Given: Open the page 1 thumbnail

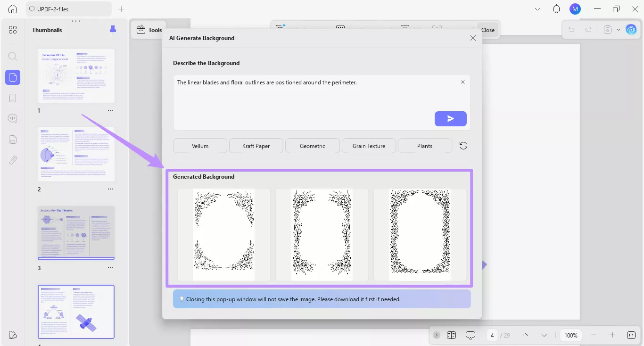Looking at the screenshot, I should click(x=76, y=75).
